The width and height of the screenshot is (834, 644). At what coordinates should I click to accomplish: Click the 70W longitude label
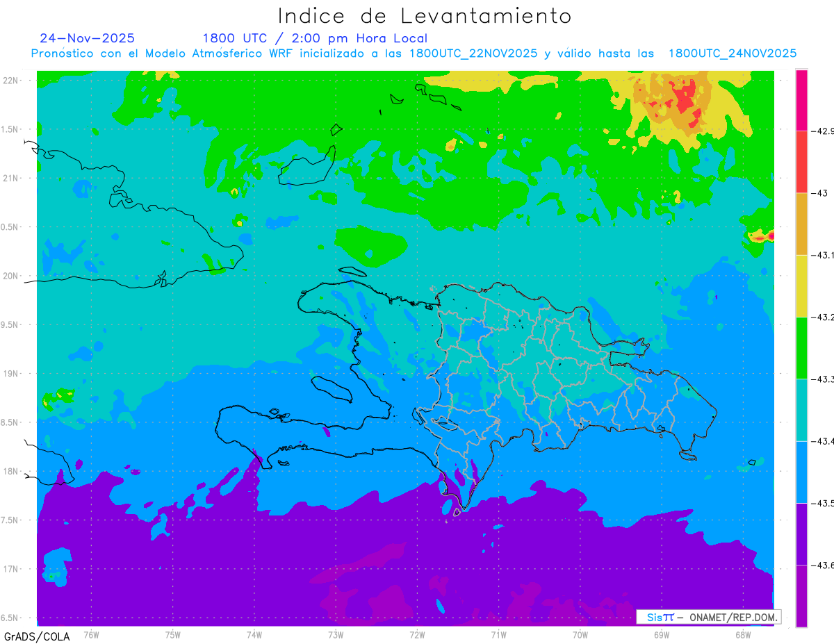pos(580,634)
